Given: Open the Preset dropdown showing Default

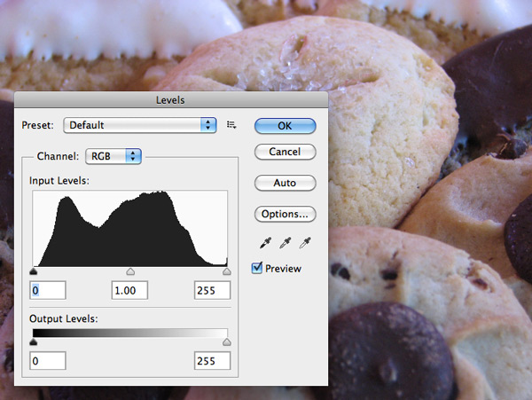Looking at the screenshot, I should tap(140, 126).
